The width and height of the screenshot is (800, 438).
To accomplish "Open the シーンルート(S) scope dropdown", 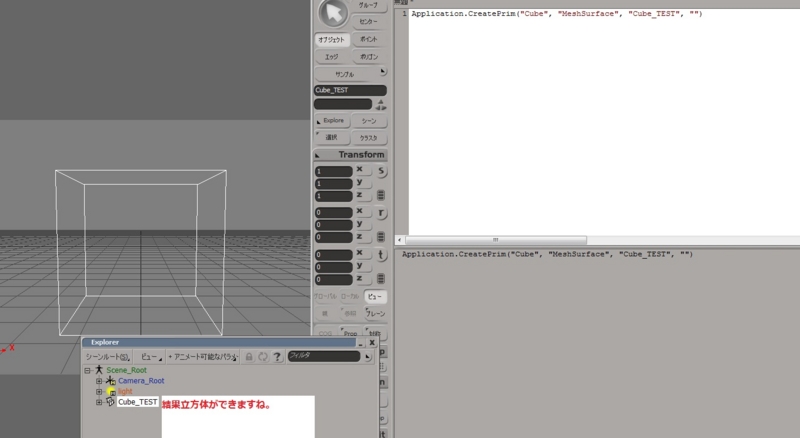I will pos(108,357).
